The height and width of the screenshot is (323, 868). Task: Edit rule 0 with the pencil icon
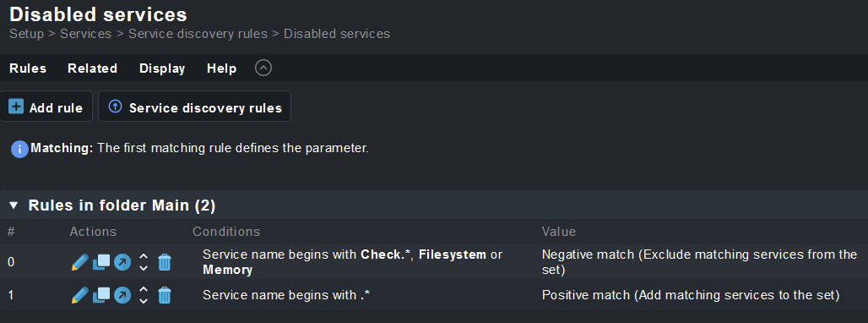tap(79, 262)
